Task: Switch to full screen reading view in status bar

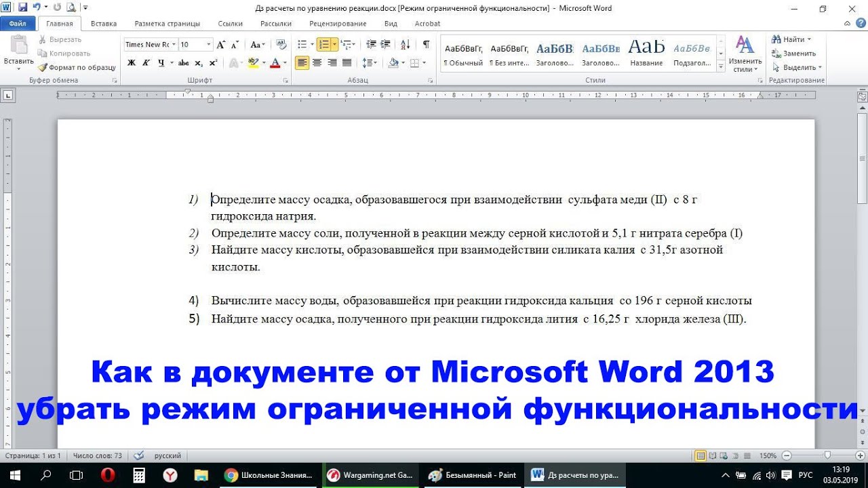Action: (713, 455)
